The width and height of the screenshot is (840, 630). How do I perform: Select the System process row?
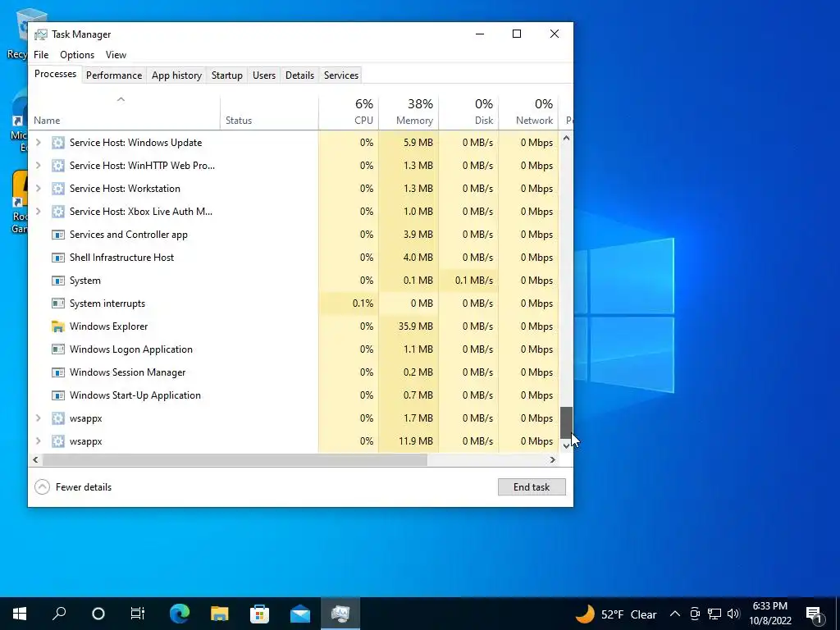(x=294, y=281)
